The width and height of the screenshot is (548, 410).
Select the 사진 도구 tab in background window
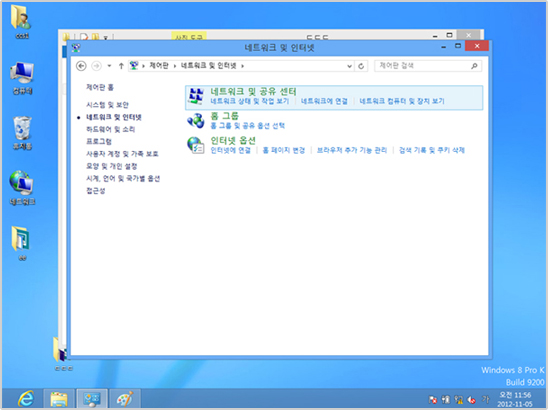189,36
